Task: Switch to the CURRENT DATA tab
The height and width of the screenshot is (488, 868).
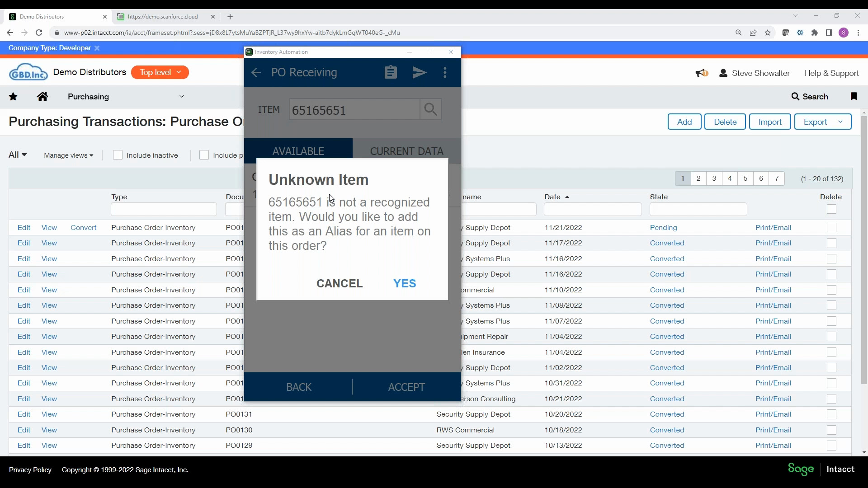Action: tap(406, 151)
